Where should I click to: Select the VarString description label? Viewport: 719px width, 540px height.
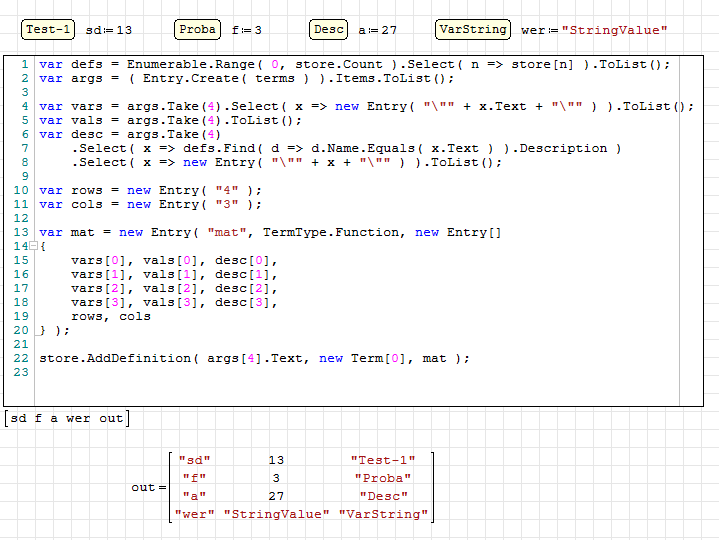pos(472,30)
